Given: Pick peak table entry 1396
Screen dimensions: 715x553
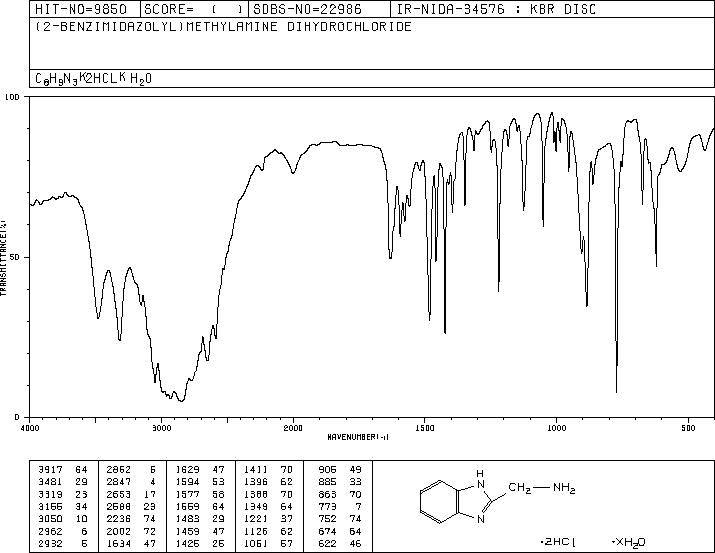Looking at the screenshot, I should 268,482.
